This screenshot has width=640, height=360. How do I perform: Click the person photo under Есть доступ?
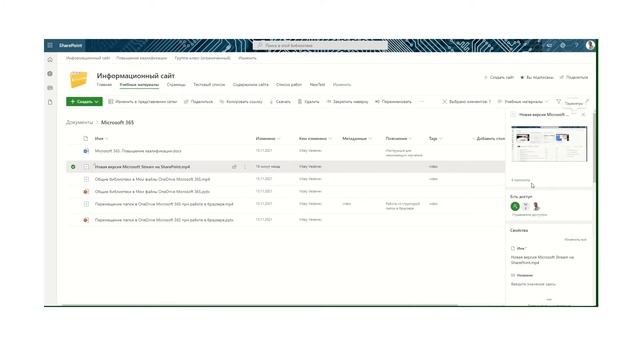(536, 207)
